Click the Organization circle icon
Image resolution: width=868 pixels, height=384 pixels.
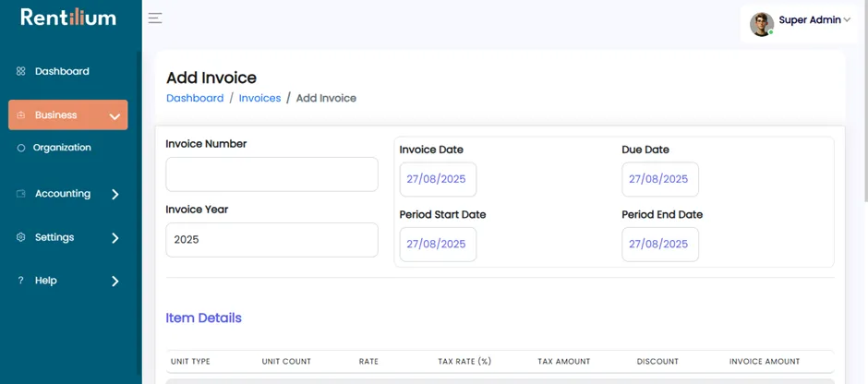coord(21,148)
